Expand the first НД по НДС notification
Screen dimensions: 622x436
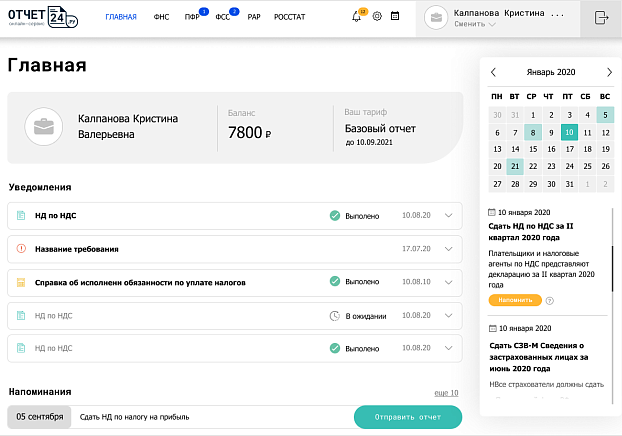pyautogui.click(x=448, y=215)
